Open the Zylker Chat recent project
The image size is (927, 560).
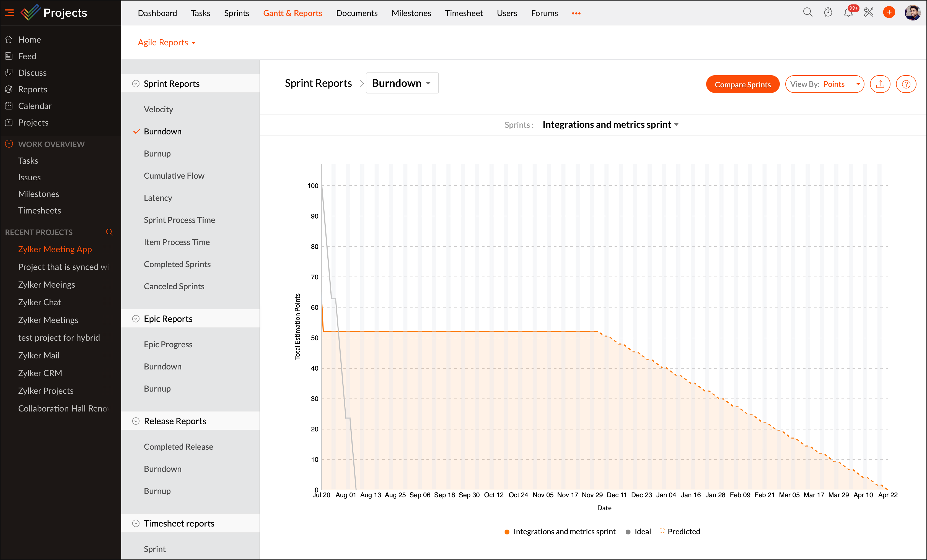pyautogui.click(x=40, y=302)
